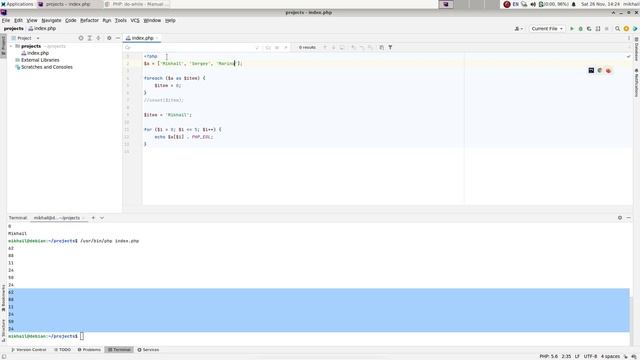640x360 pixels.
Task: Open Bookmarks side panel tab
Action: 3,298
